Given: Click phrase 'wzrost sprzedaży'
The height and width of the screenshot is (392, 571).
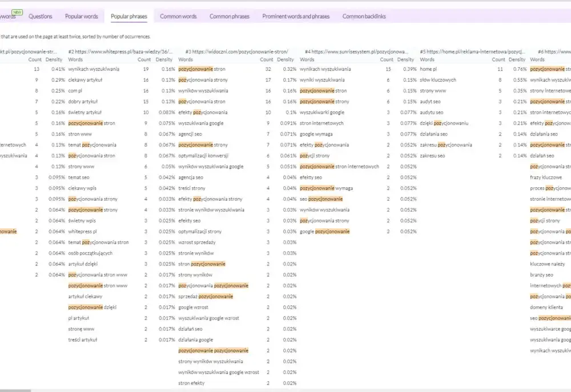Looking at the screenshot, I should tap(197, 243).
